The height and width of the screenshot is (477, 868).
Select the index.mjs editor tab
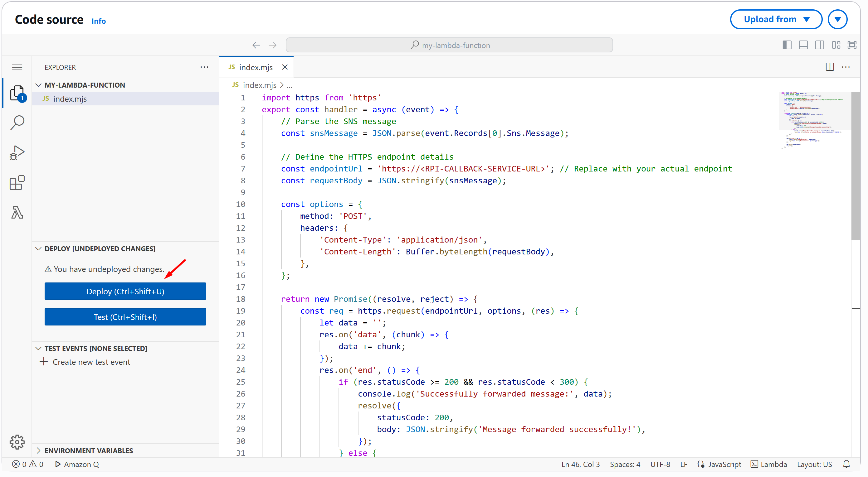point(255,67)
